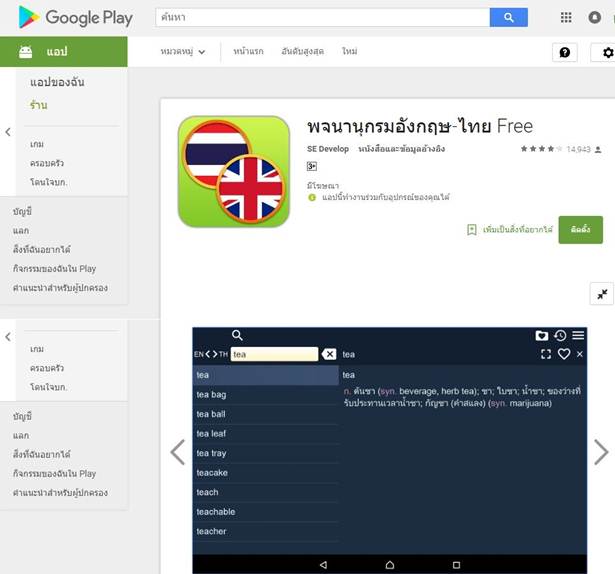Show the next screenshot arrow
The width and height of the screenshot is (615, 574).
[601, 452]
